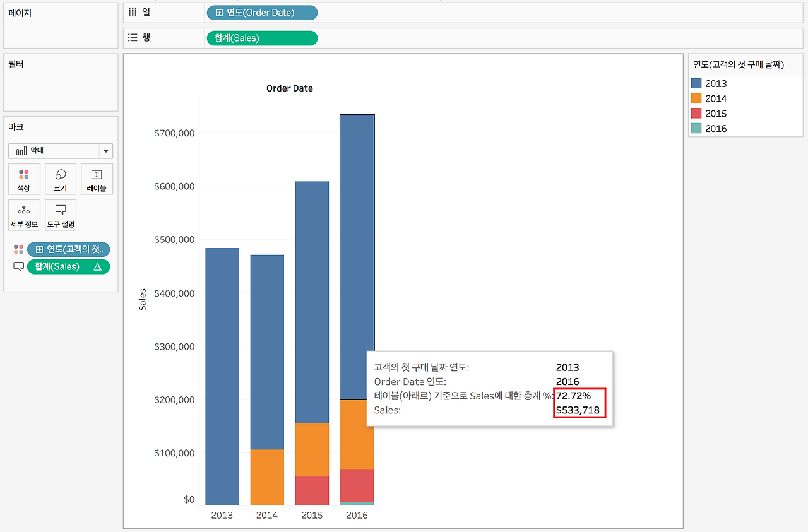Image resolution: width=808 pixels, height=532 pixels.
Task: Click the legend title 연도(고객의 첫 구매 날짜)
Action: 738,64
